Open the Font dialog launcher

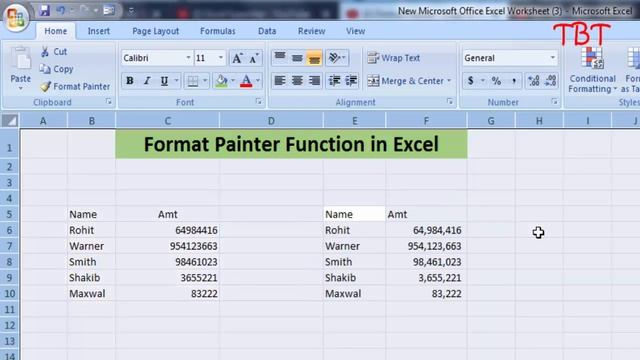coord(258,102)
